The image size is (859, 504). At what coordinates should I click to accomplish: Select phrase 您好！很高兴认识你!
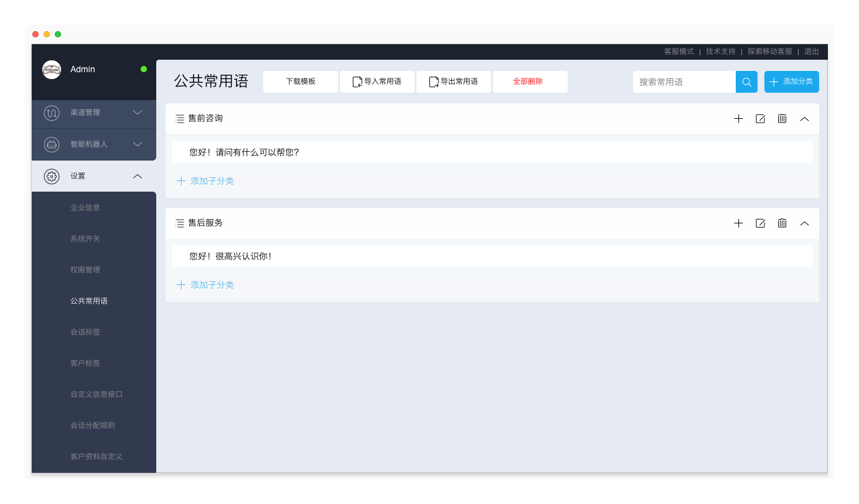(x=492, y=256)
